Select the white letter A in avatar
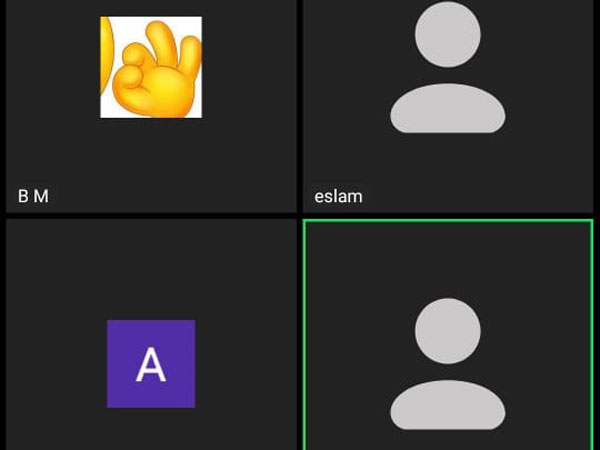600x450 pixels. pyautogui.click(x=151, y=364)
